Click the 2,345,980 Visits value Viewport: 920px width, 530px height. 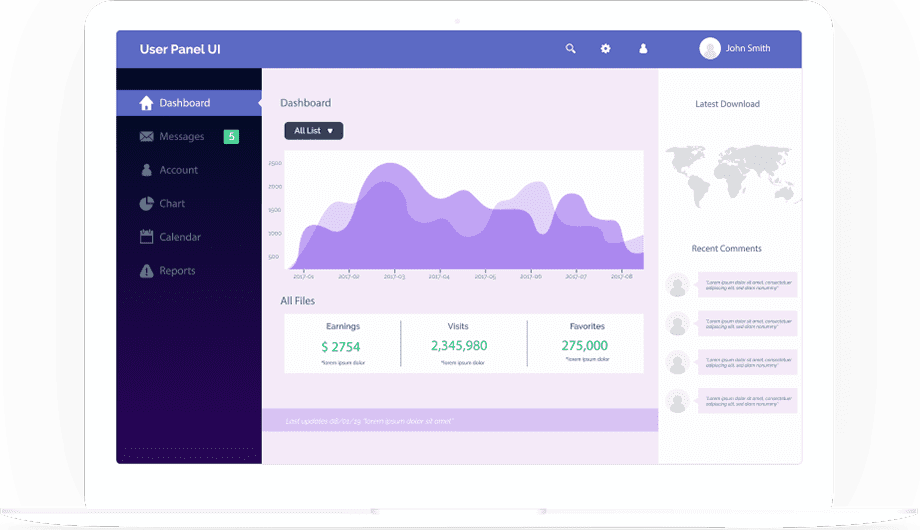[x=459, y=345]
